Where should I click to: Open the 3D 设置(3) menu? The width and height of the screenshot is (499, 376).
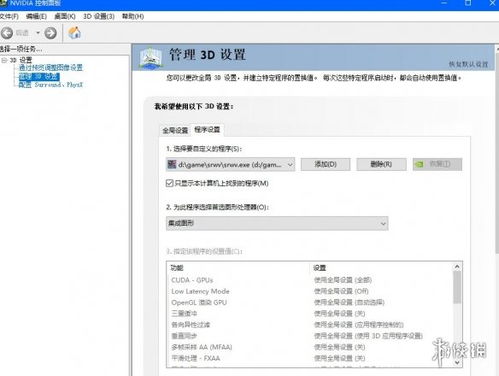pyautogui.click(x=99, y=16)
